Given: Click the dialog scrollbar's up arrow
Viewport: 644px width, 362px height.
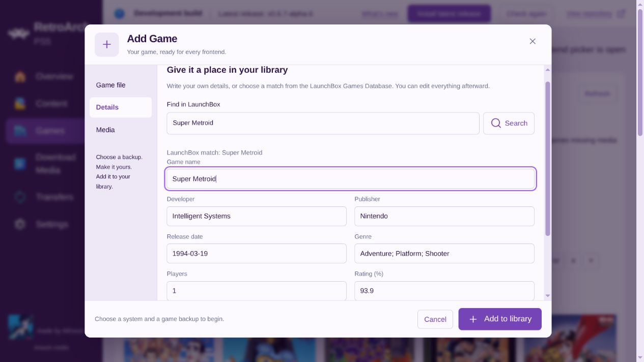Looking at the screenshot, I should [x=548, y=70].
